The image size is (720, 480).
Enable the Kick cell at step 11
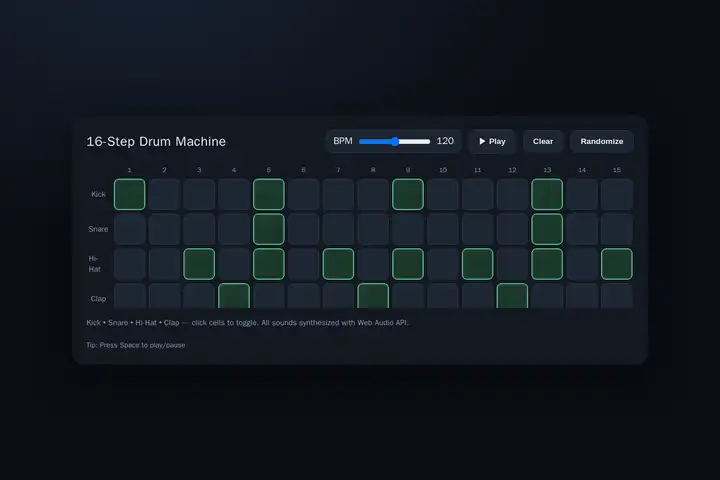coord(478,194)
